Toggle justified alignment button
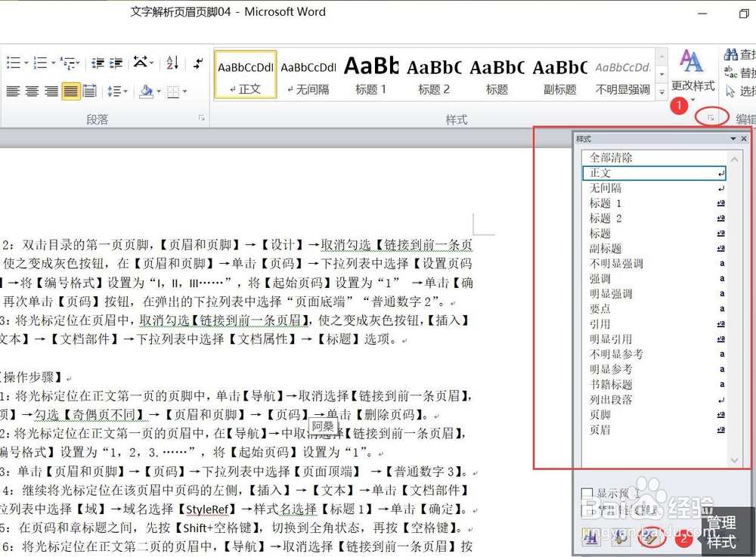 70,91
